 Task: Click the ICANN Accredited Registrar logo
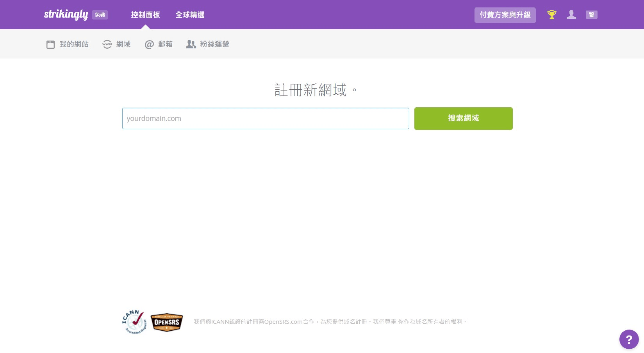point(134,322)
